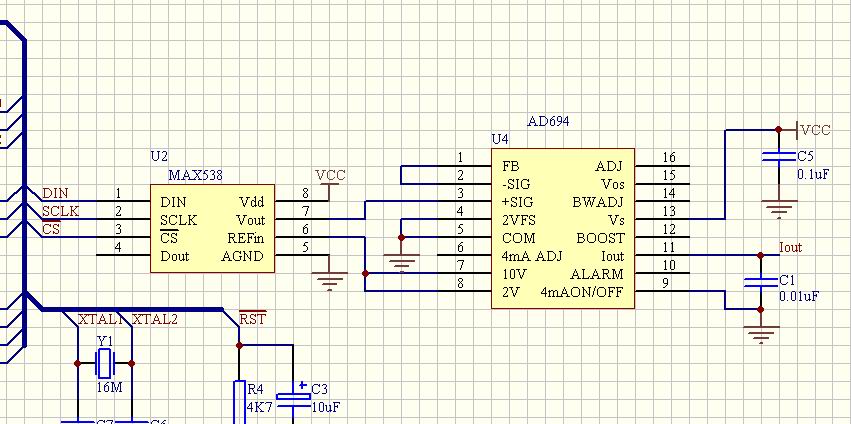Click the -SIG pin name on AD694
The height and width of the screenshot is (424, 851).
tap(516, 184)
